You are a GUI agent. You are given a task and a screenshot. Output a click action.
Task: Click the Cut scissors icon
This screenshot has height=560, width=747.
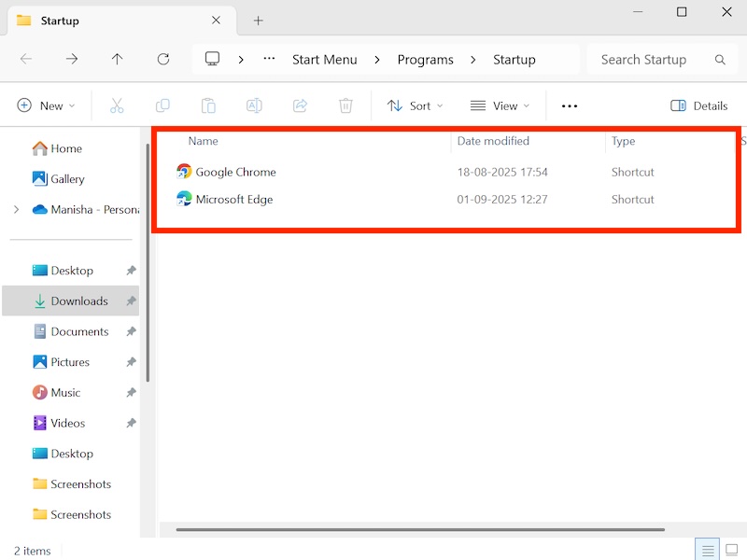[x=117, y=106]
